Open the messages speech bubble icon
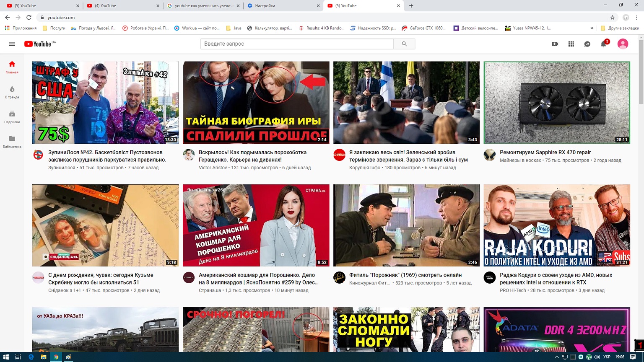The image size is (644, 362). click(x=587, y=44)
